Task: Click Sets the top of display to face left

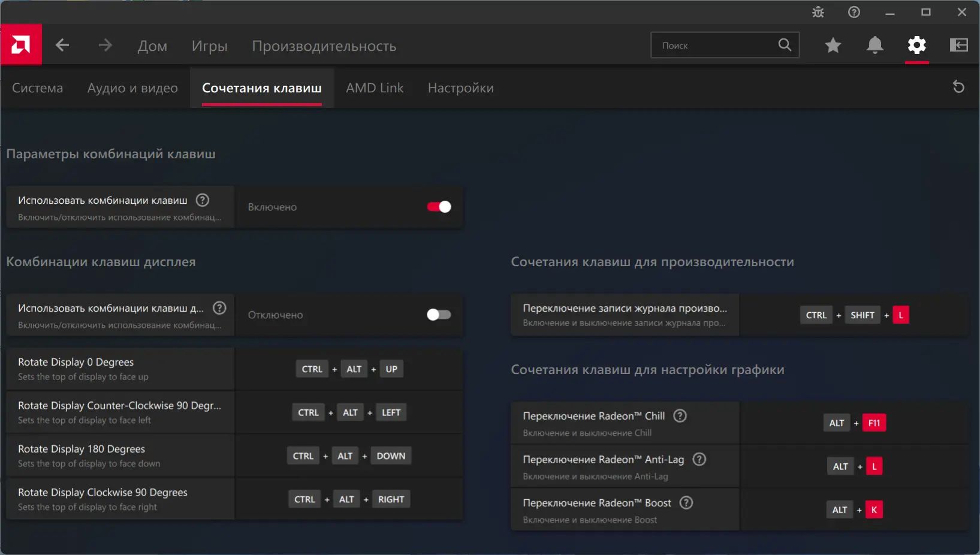Action: [85, 420]
